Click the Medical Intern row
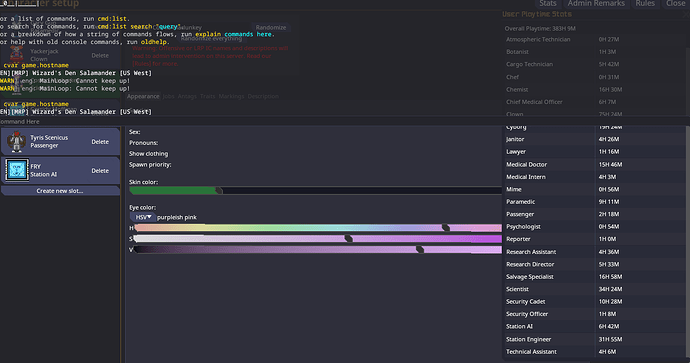 pos(594,176)
